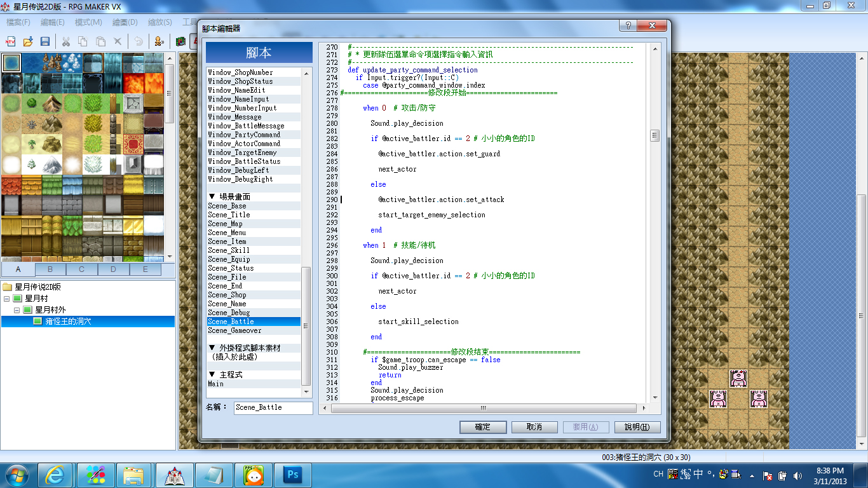
Task: Open Photoshop from the taskbar
Action: tap(294, 475)
